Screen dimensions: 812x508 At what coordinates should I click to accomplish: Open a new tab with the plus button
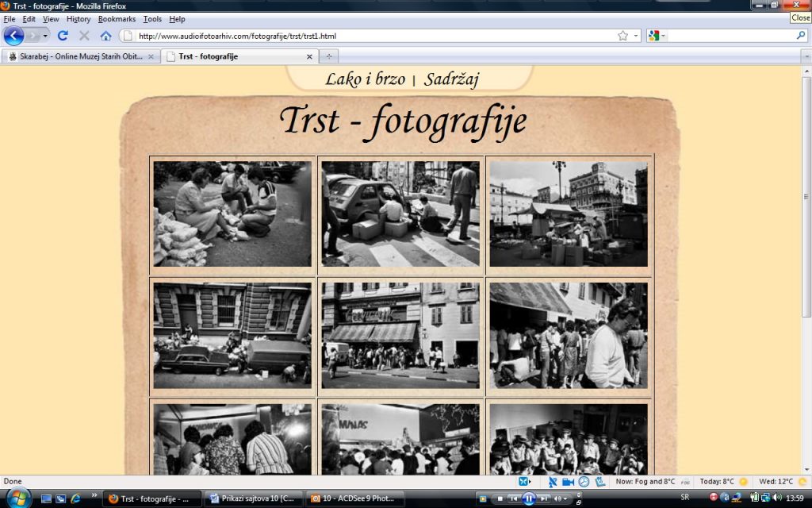(x=329, y=56)
